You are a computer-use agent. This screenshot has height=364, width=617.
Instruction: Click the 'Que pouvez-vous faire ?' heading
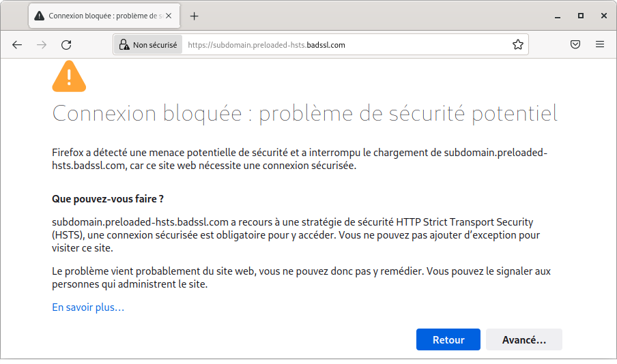point(108,199)
